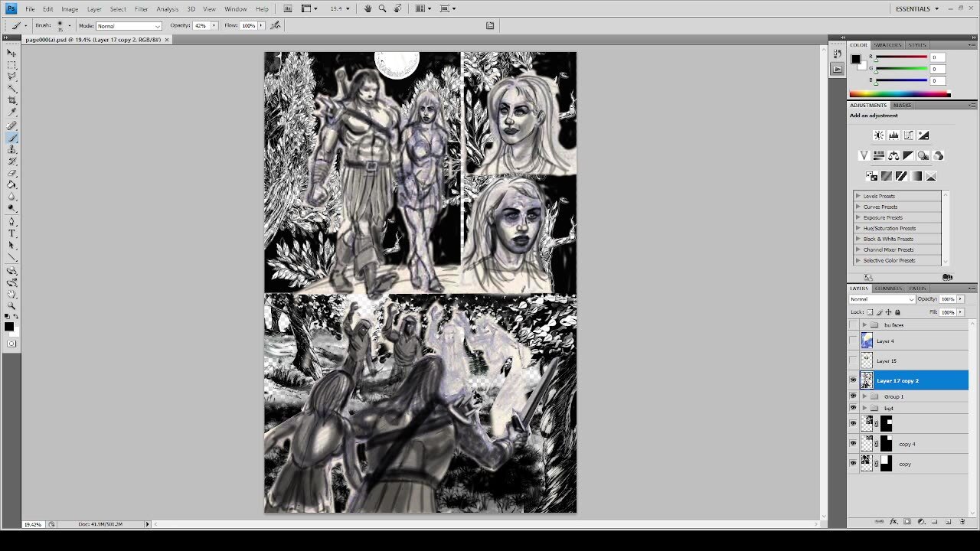The image size is (980, 551).
Task: Select the Magic Wand tool
Action: pyautogui.click(x=11, y=88)
